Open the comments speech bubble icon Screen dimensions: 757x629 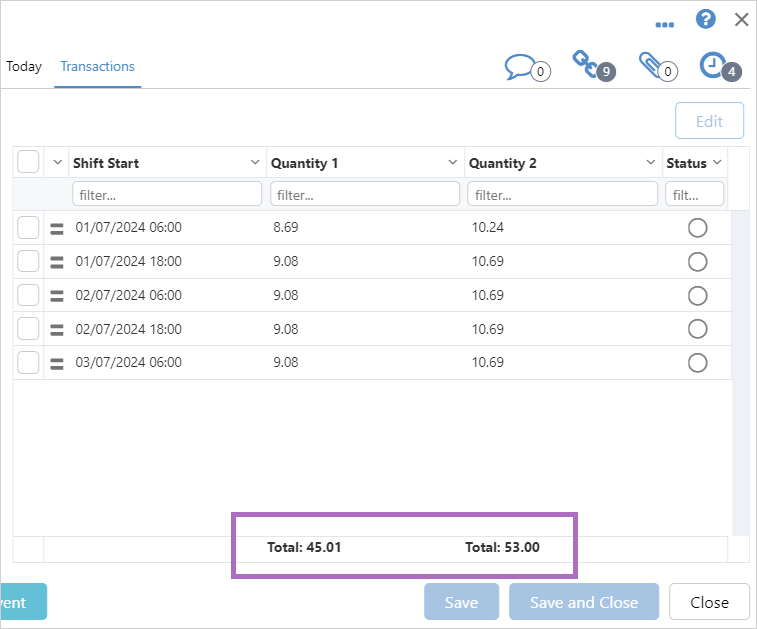pyautogui.click(x=522, y=67)
